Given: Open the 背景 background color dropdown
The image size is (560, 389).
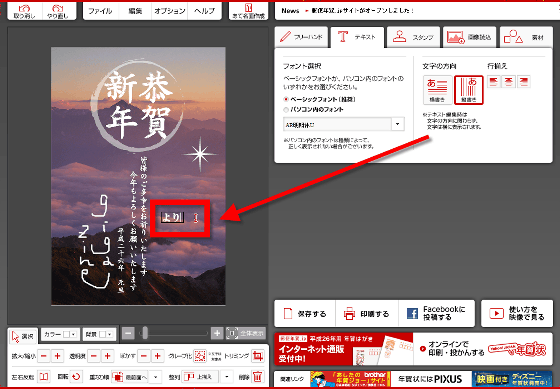Looking at the screenshot, I should [x=99, y=335].
